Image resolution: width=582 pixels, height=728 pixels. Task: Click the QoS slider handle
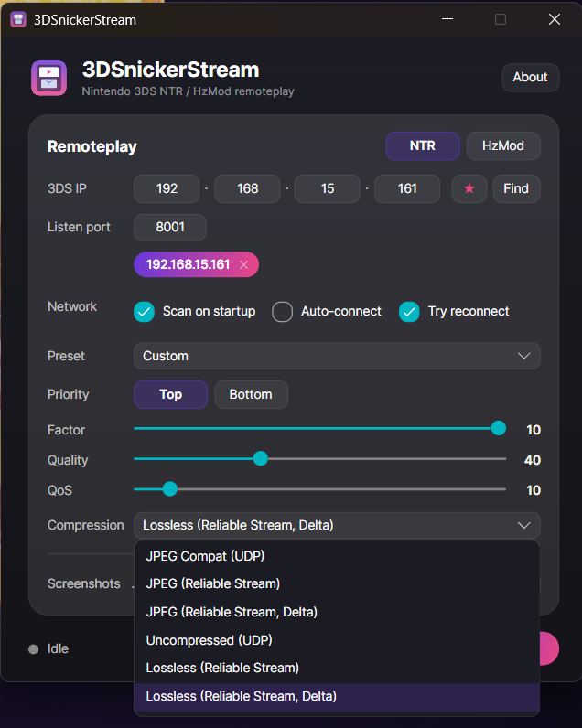tap(170, 489)
